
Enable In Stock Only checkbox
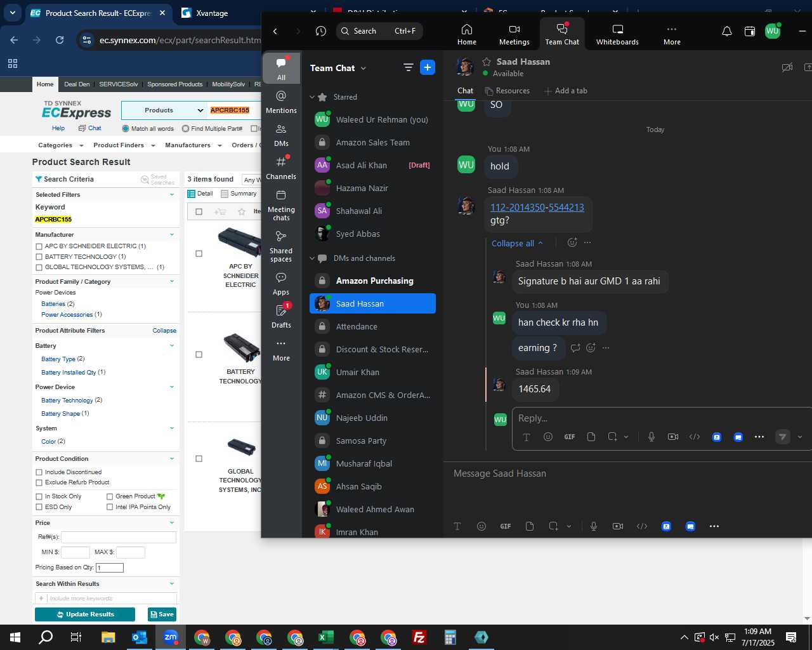39,496
